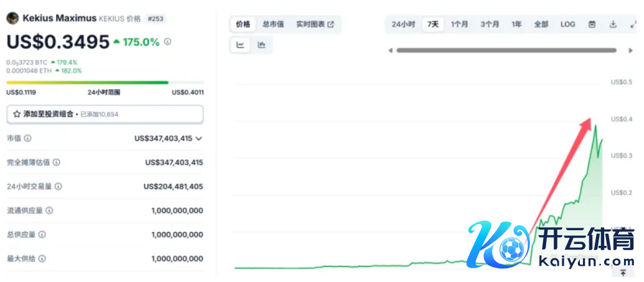Click the info icon next to 175.0%

(x=168, y=42)
